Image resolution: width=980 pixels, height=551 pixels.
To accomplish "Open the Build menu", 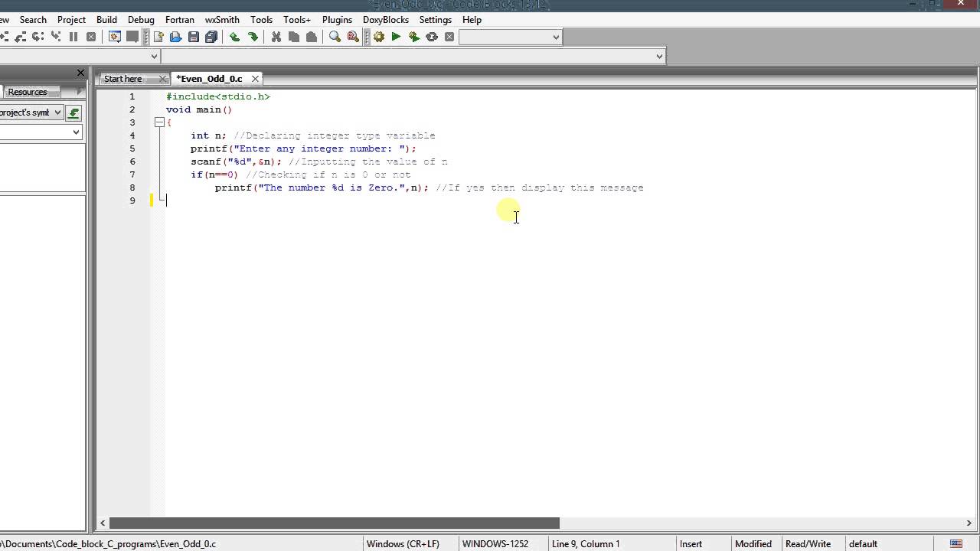I will [x=106, y=19].
